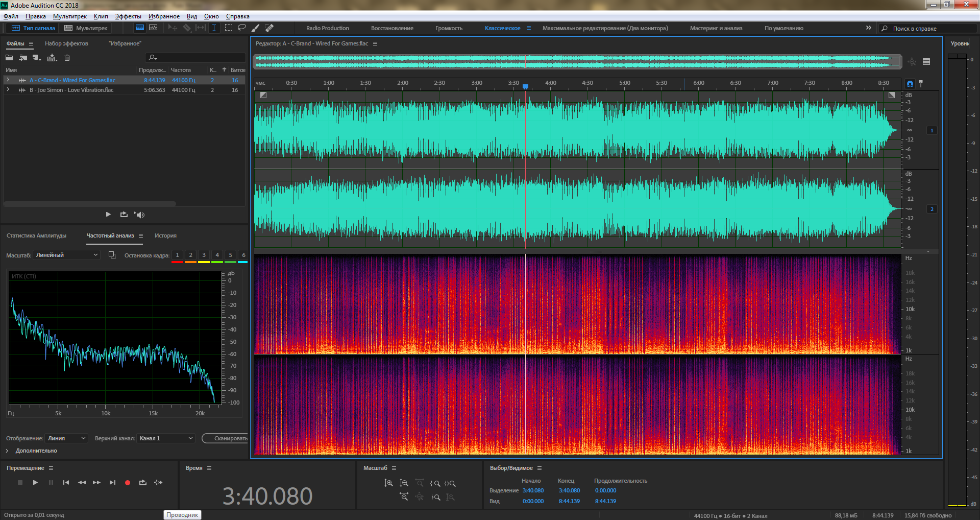Image resolution: width=980 pixels, height=520 pixels.
Task: Click the Сканировать button
Action: pos(226,438)
